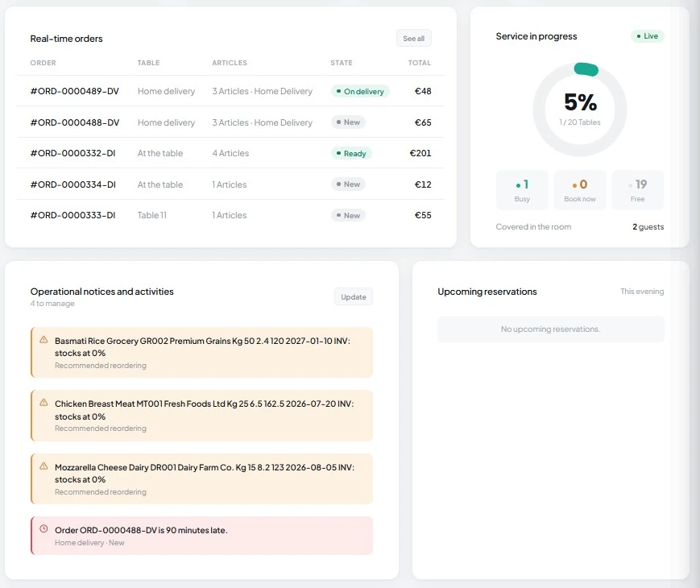This screenshot has width=700, height=588.
Task: Click the On delivery status badge
Action: [360, 92]
